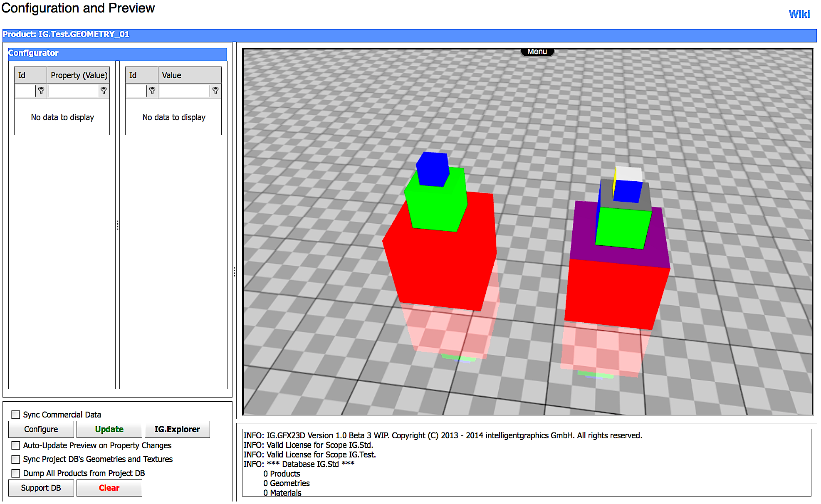
Task: Enable Sync Commercial Data checkbox
Action: coord(16,415)
